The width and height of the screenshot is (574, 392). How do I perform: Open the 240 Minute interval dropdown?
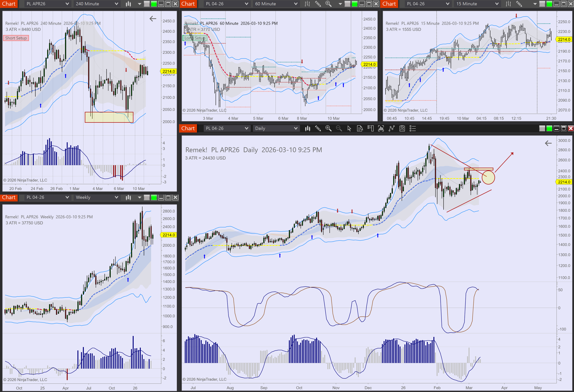[x=97, y=4]
